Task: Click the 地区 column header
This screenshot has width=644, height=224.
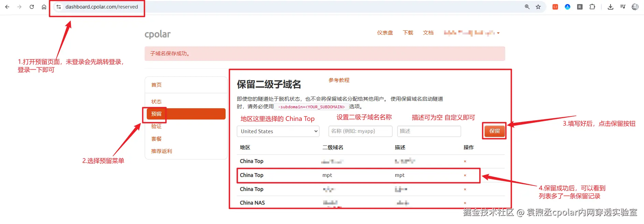Action: click(245, 148)
